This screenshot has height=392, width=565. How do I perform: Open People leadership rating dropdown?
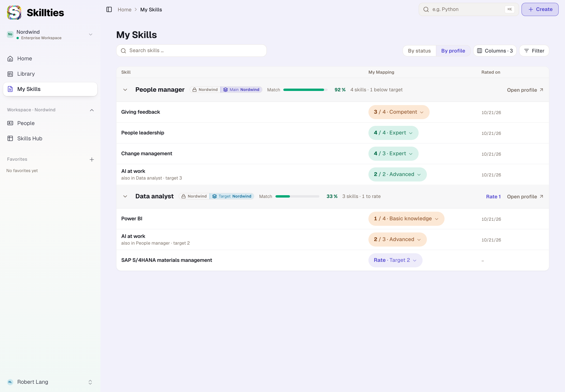tap(393, 133)
